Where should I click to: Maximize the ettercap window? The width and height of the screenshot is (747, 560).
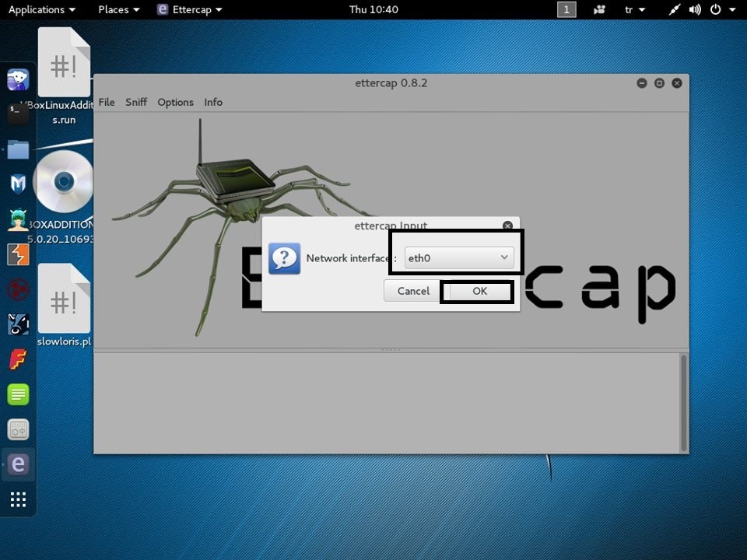click(x=659, y=83)
